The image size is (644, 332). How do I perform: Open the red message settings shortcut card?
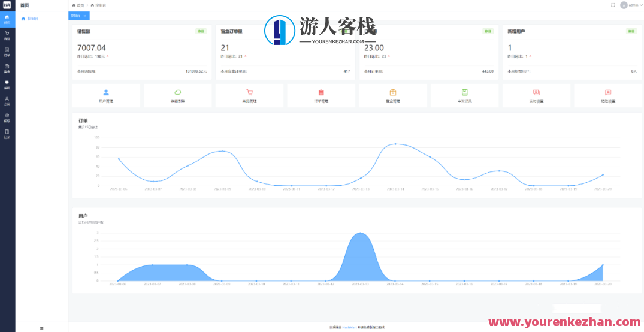click(x=608, y=96)
